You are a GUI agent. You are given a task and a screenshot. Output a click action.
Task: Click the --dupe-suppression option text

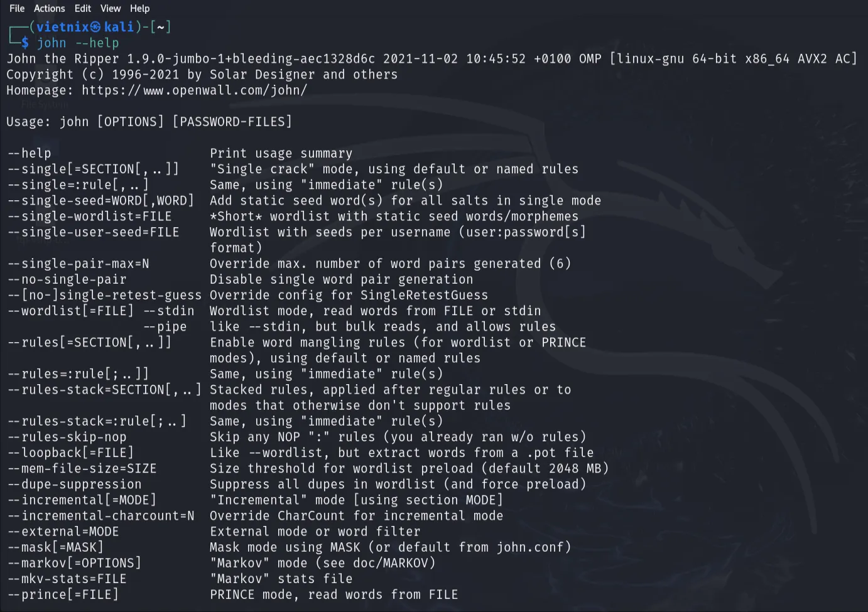click(73, 484)
